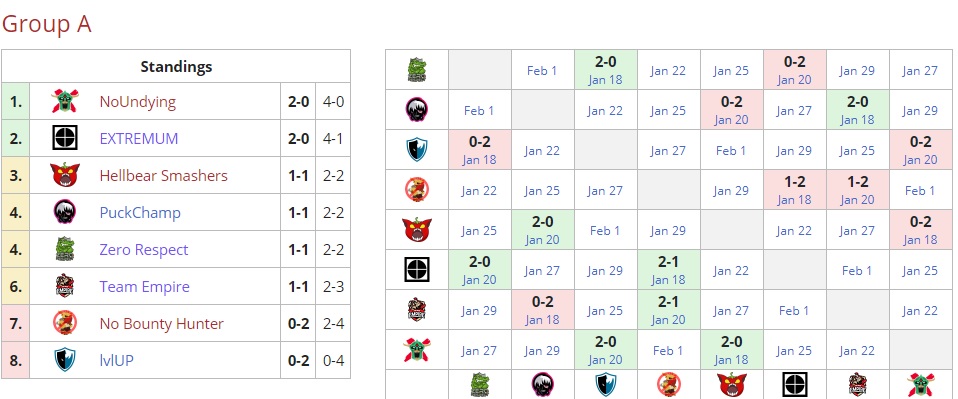Click the PuckChamp logo in standings
The width and height of the screenshot is (958, 399).
tap(65, 213)
